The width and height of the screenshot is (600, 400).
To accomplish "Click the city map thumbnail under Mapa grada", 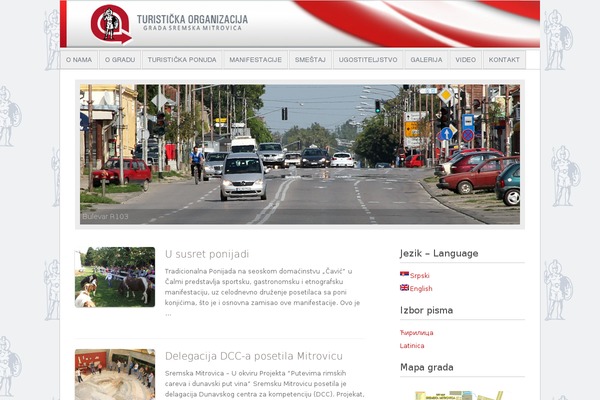I will tap(459, 395).
